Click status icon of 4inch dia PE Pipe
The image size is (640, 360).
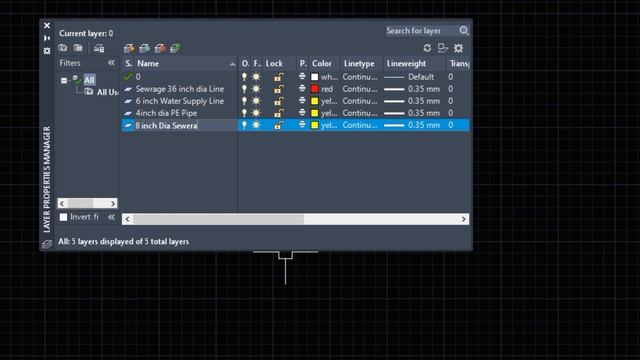click(128, 113)
